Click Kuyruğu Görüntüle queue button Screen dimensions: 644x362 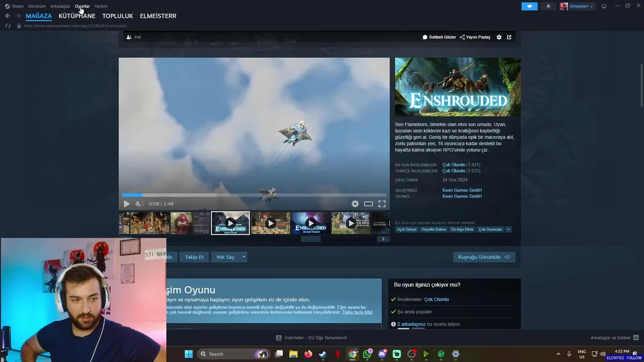click(484, 257)
